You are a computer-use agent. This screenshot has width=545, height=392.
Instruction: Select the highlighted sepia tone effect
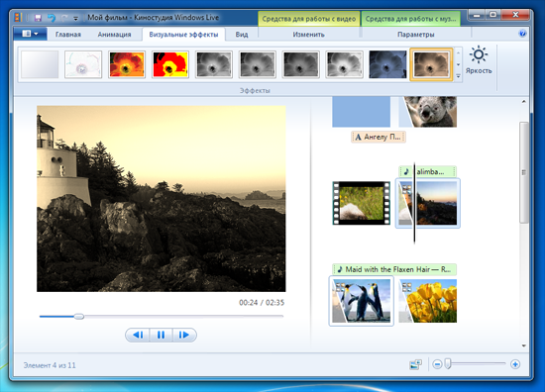click(x=431, y=64)
